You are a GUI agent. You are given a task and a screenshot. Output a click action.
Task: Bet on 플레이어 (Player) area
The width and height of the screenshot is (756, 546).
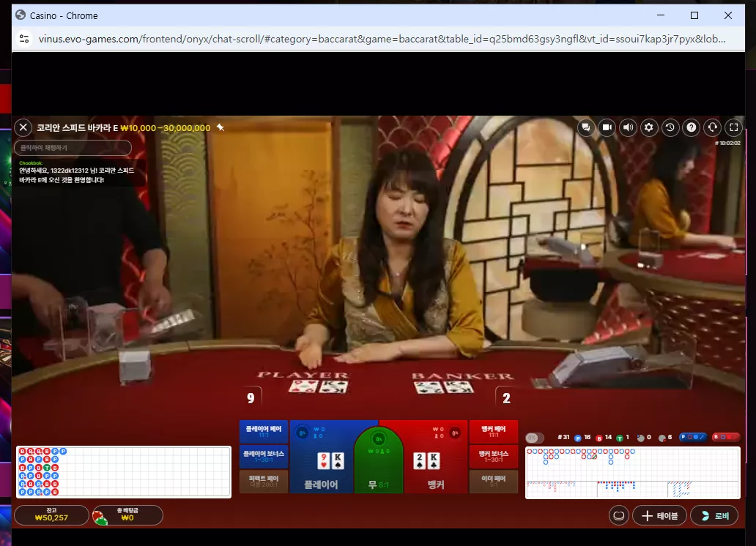(322, 457)
